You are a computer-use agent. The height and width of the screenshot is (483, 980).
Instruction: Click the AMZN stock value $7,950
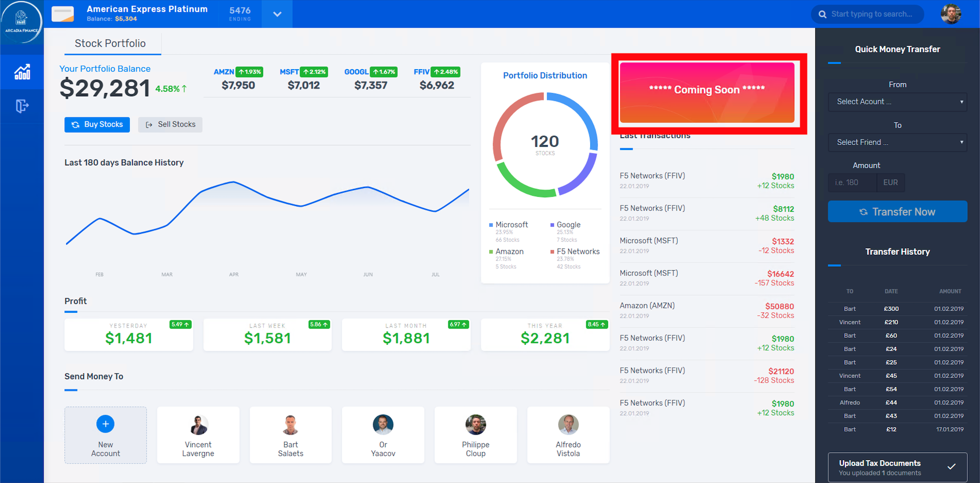[238, 85]
